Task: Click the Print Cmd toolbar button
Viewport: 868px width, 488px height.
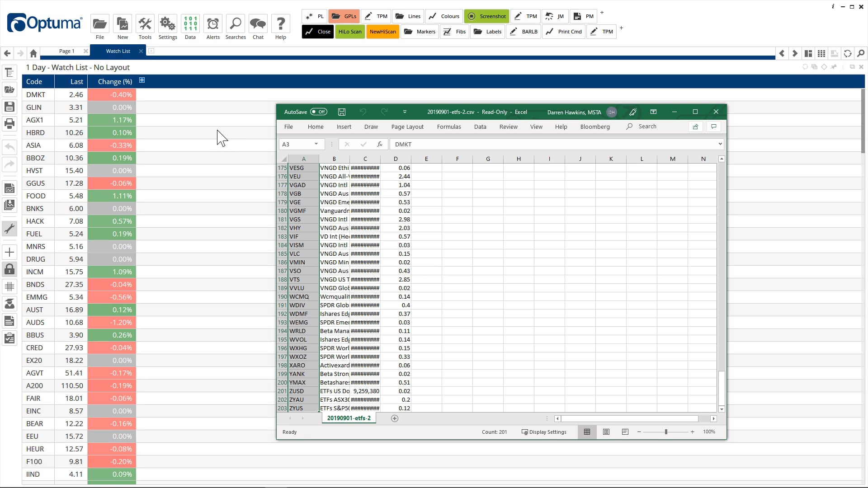Action: pyautogui.click(x=564, y=32)
